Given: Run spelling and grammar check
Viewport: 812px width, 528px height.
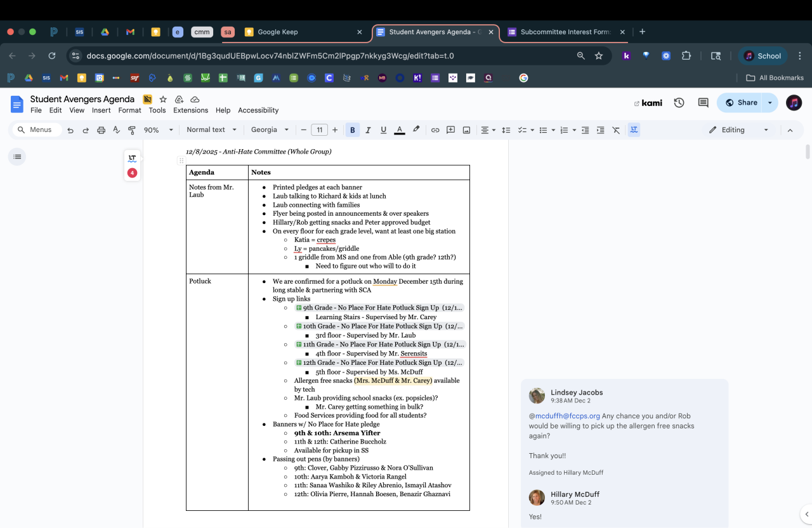Looking at the screenshot, I should pos(116,130).
